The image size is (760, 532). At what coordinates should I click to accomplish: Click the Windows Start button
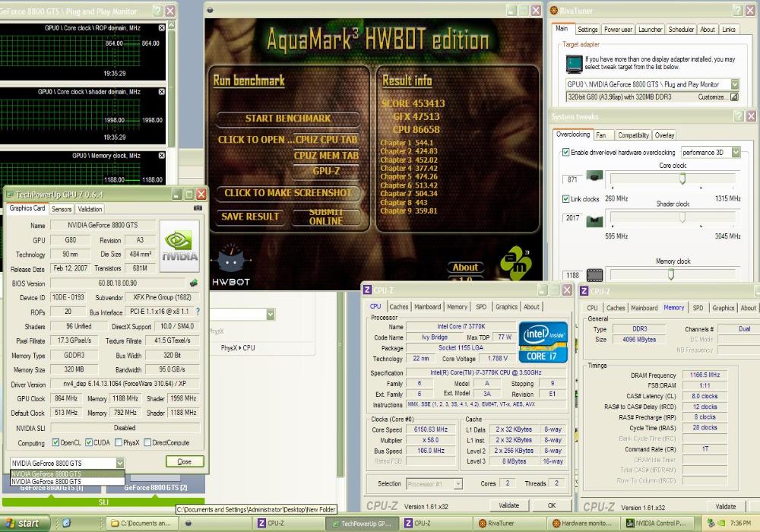pos(24,524)
